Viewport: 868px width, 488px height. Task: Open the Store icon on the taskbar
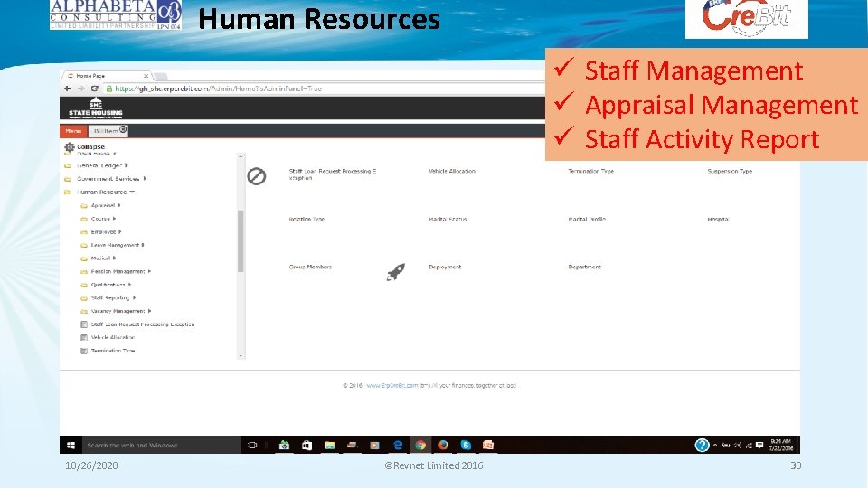pos(307,445)
